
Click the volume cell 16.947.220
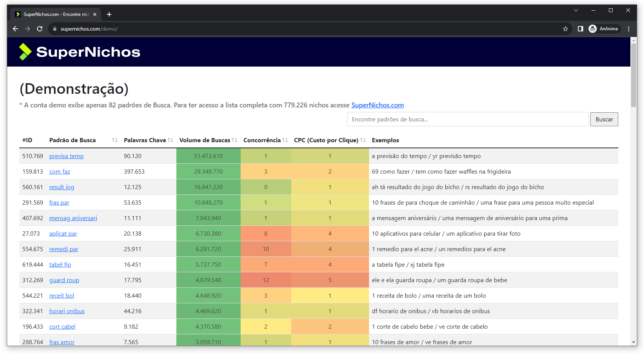208,187
